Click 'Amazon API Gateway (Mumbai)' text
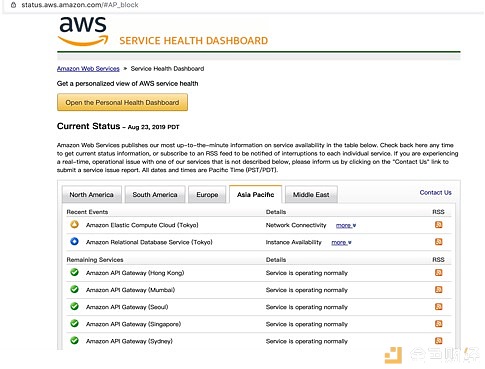 [130, 290]
